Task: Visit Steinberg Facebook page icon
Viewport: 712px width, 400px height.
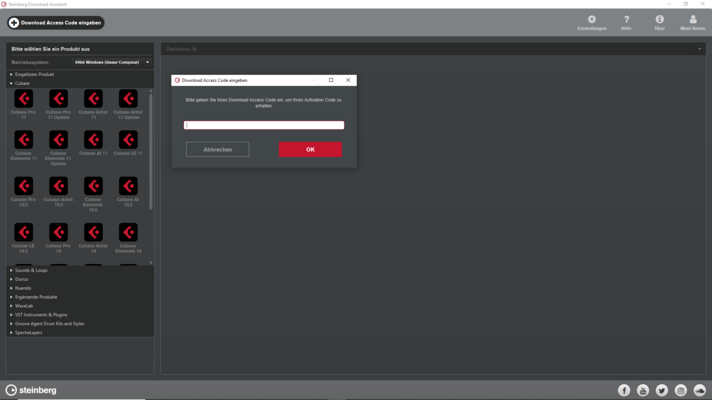Action: [624, 390]
